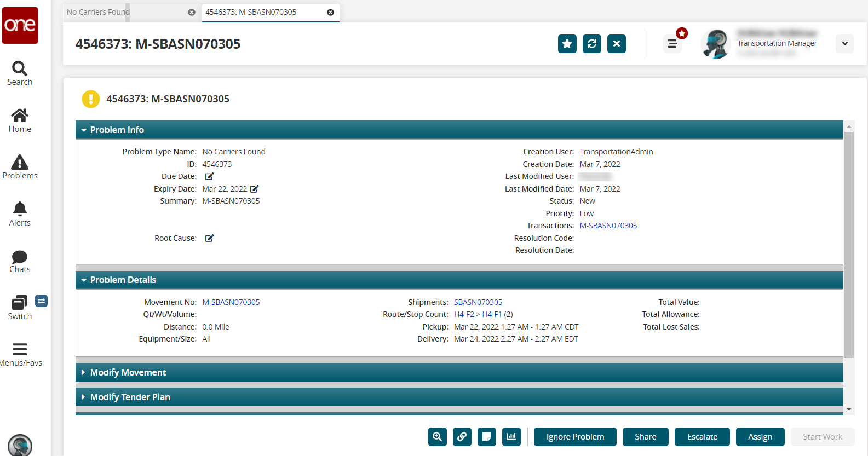The height and width of the screenshot is (456, 868).
Task: Click the Assign button
Action: click(x=760, y=437)
